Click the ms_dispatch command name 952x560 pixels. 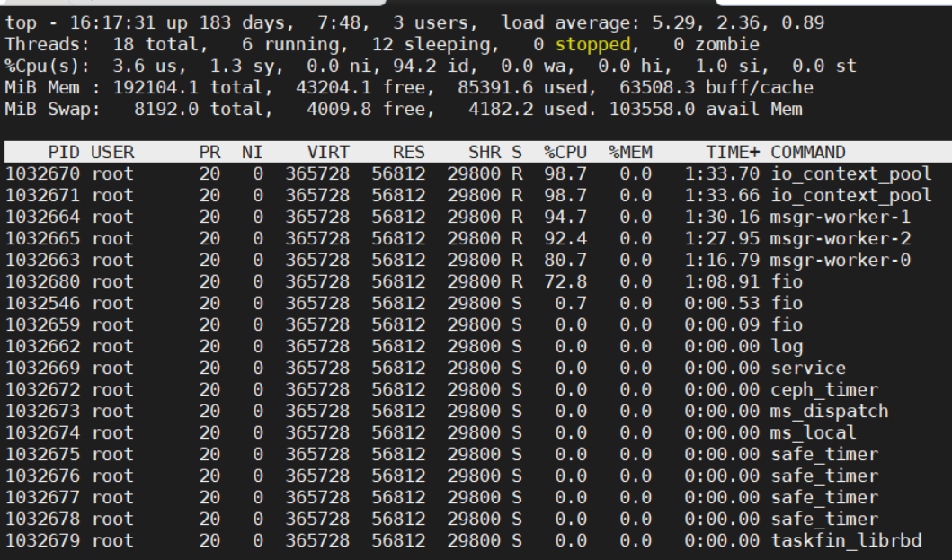(830, 411)
